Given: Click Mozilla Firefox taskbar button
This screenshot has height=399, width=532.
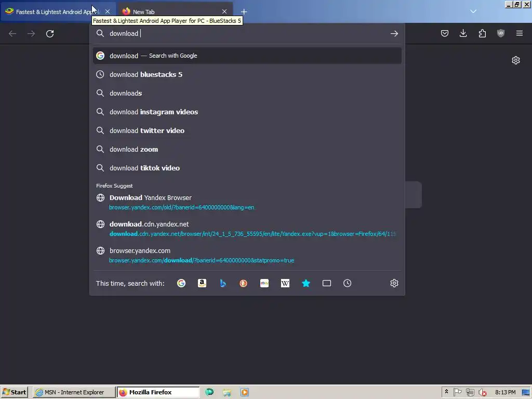Looking at the screenshot, I should point(158,392).
